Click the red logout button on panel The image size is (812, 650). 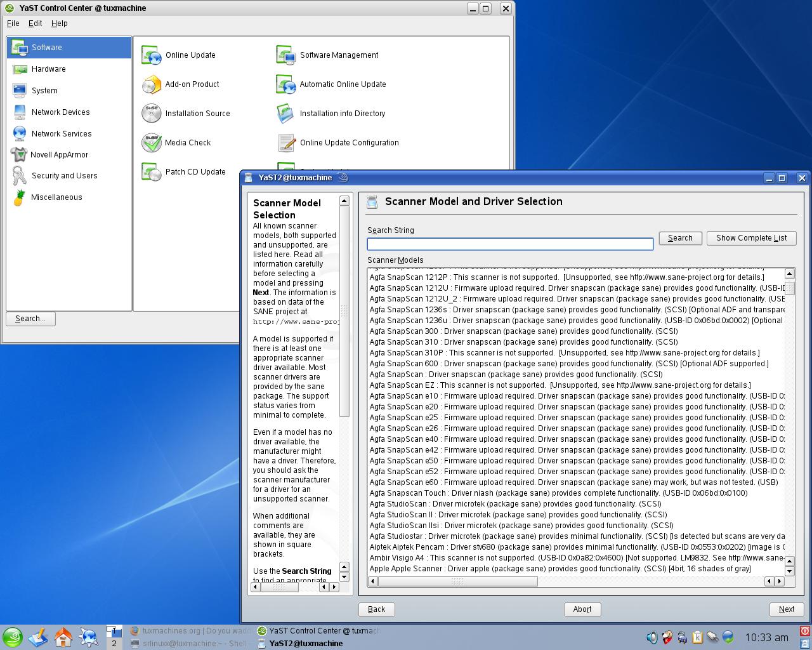pos(806,631)
